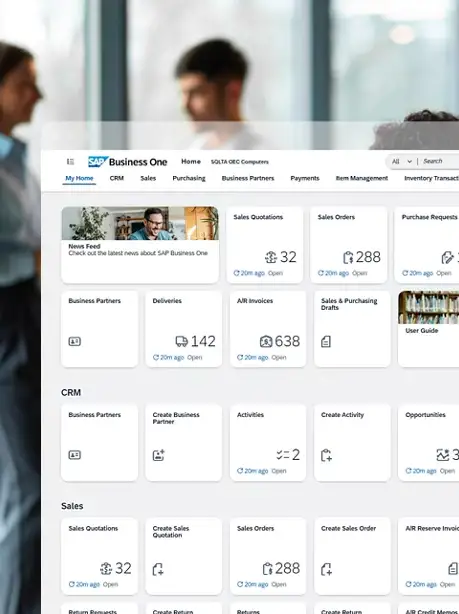The width and height of the screenshot is (459, 614).
Task: Click the Sales Quotations icon in top tile
Action: point(271,257)
